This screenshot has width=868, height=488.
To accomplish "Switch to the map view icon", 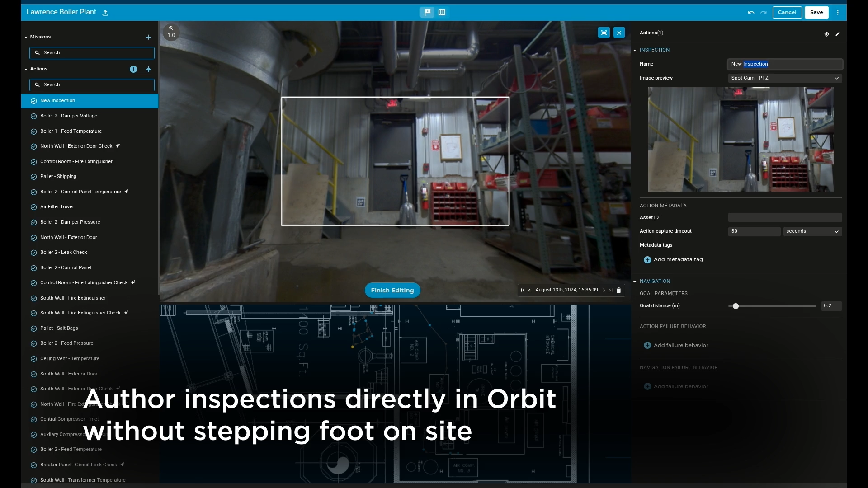I will tap(442, 12).
